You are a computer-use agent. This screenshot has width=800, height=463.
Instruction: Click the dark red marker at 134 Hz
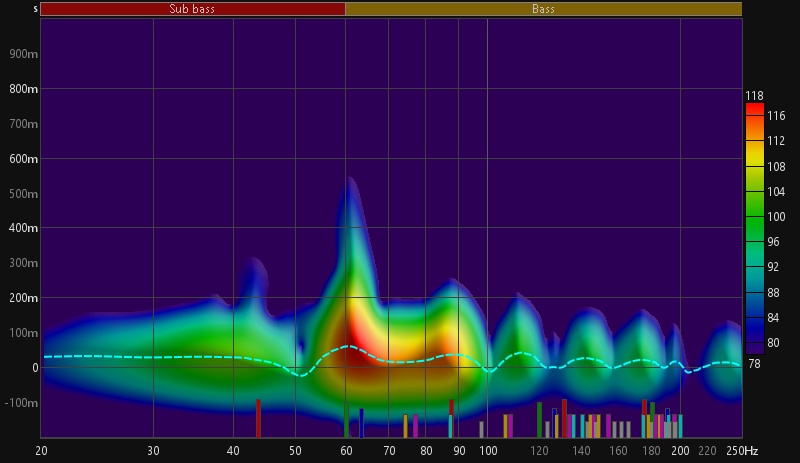pyautogui.click(x=564, y=418)
